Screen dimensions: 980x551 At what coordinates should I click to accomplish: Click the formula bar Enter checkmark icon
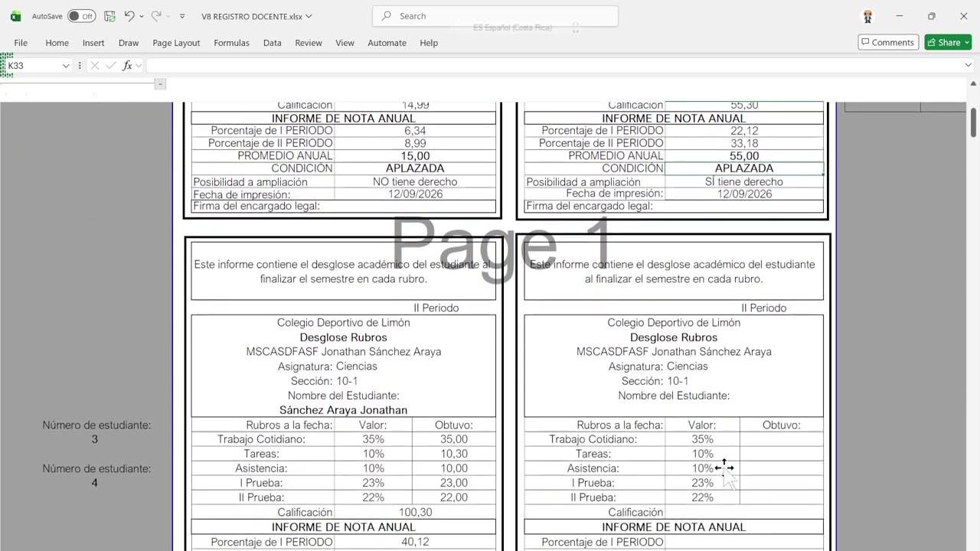point(110,66)
